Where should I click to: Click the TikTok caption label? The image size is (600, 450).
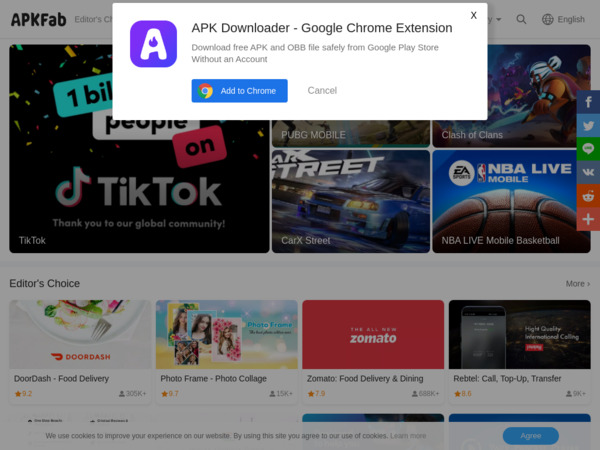[32, 240]
